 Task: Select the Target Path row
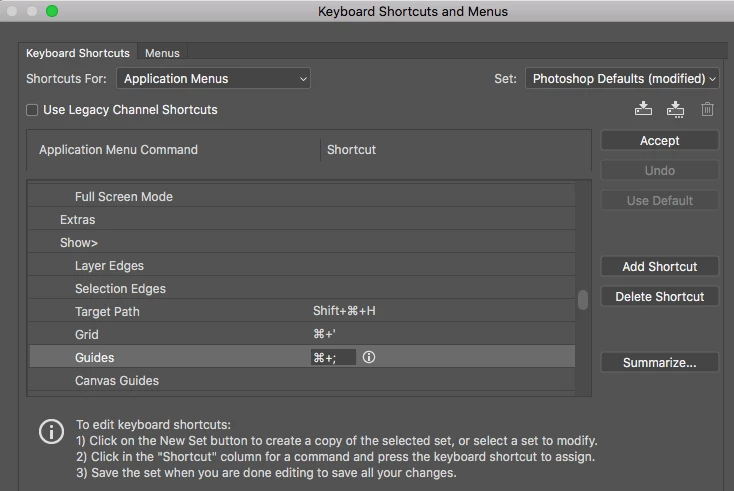[301, 311]
